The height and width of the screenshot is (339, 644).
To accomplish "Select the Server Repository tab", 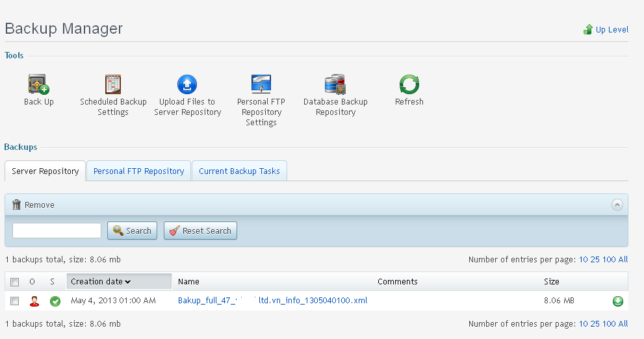I will tap(45, 171).
